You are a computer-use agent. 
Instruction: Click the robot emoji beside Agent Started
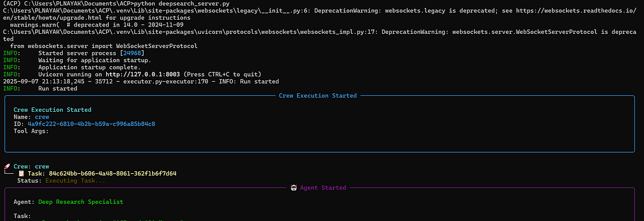point(294,188)
